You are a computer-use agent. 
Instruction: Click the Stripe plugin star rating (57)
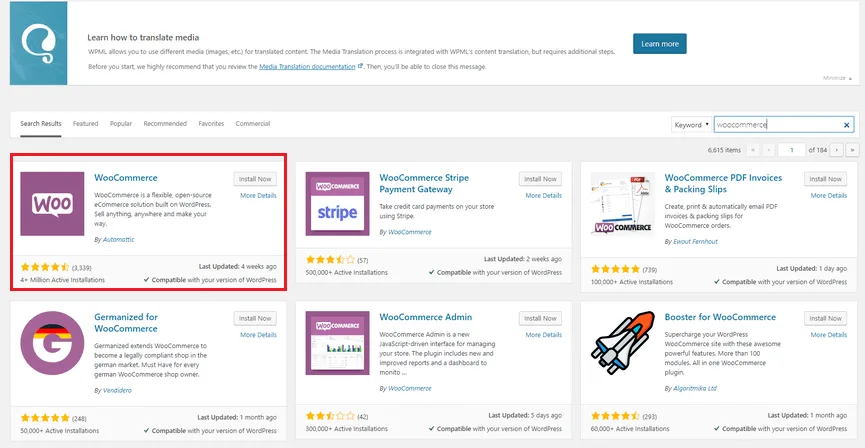tap(330, 259)
